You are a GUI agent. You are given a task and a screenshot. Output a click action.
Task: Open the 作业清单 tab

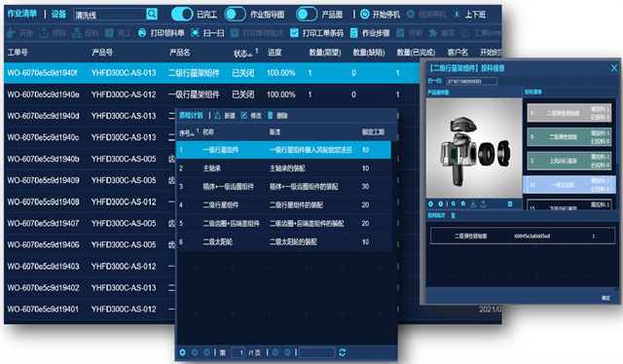[x=21, y=14]
